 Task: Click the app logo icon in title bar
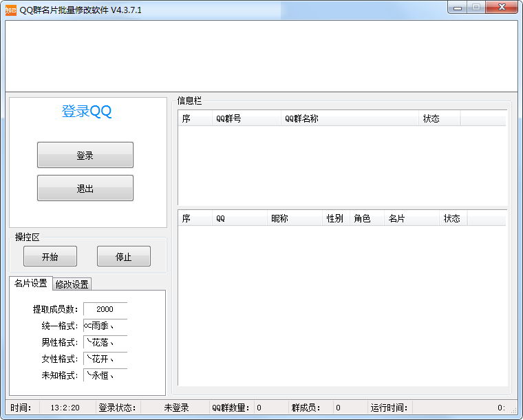tap(10, 10)
